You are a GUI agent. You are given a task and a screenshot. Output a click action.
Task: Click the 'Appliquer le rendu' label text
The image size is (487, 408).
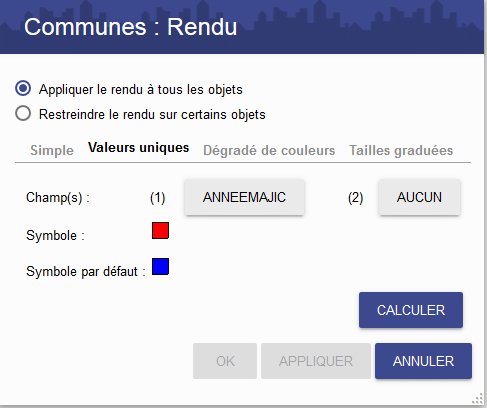141,89
